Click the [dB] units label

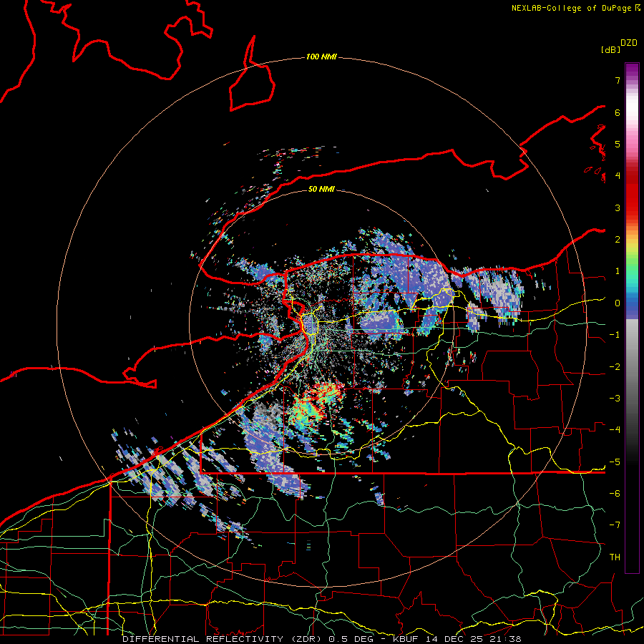(610, 49)
